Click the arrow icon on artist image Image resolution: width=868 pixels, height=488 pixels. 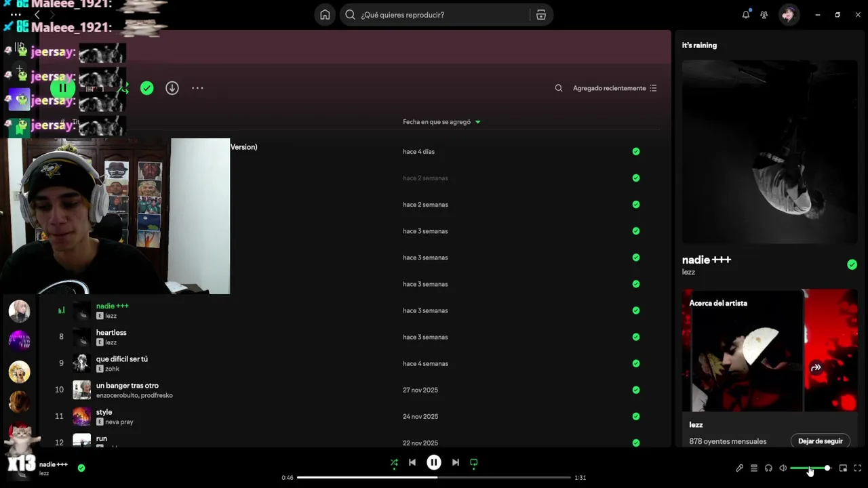pos(816,367)
